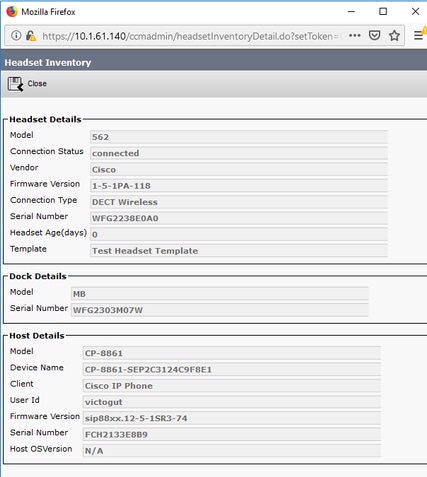Viewport: 427px width, 477px height.
Task: Click the insecure connection lock warning icon
Action: [x=31, y=35]
